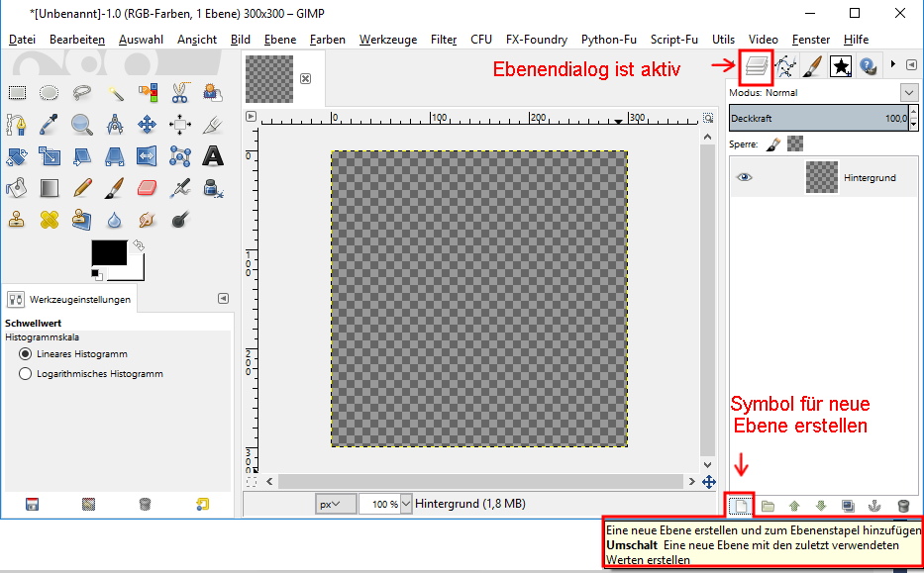Select the Cage Transform tool

click(x=180, y=156)
